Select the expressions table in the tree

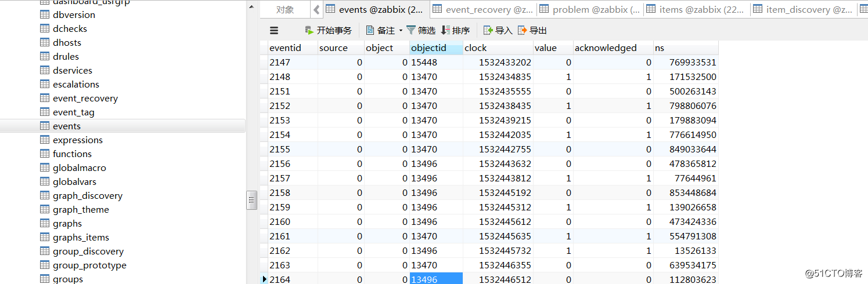[77, 140]
